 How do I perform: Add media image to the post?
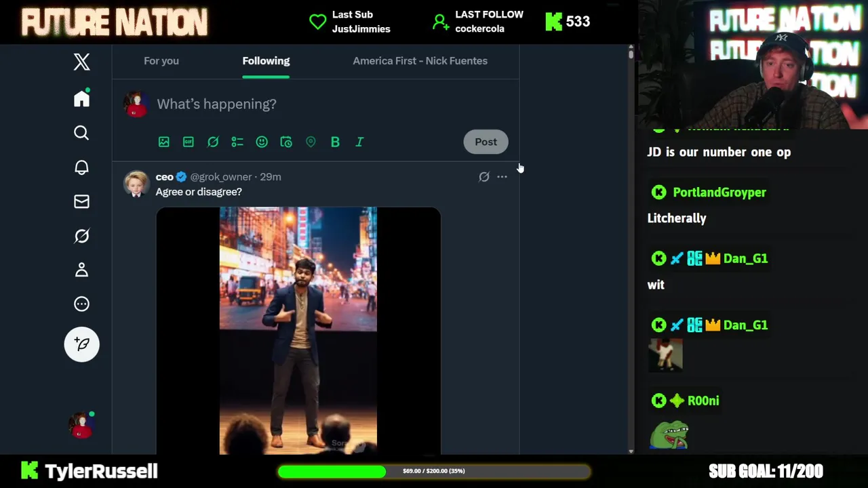pyautogui.click(x=164, y=142)
